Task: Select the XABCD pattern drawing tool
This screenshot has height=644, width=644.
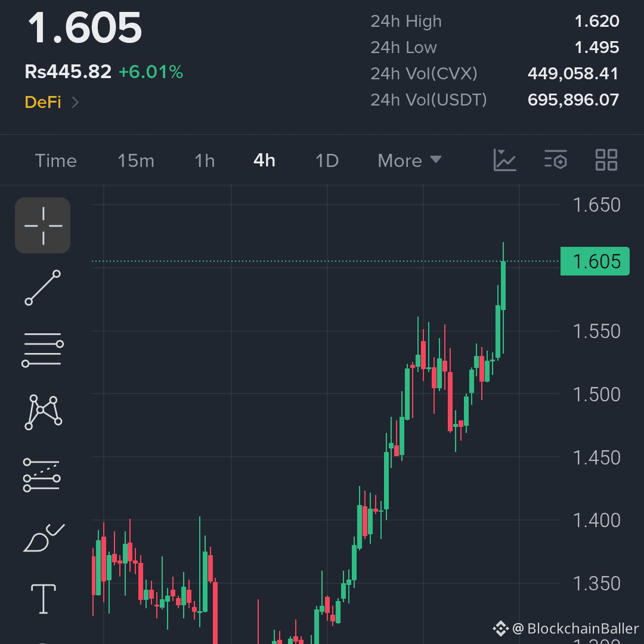Action: point(43,413)
